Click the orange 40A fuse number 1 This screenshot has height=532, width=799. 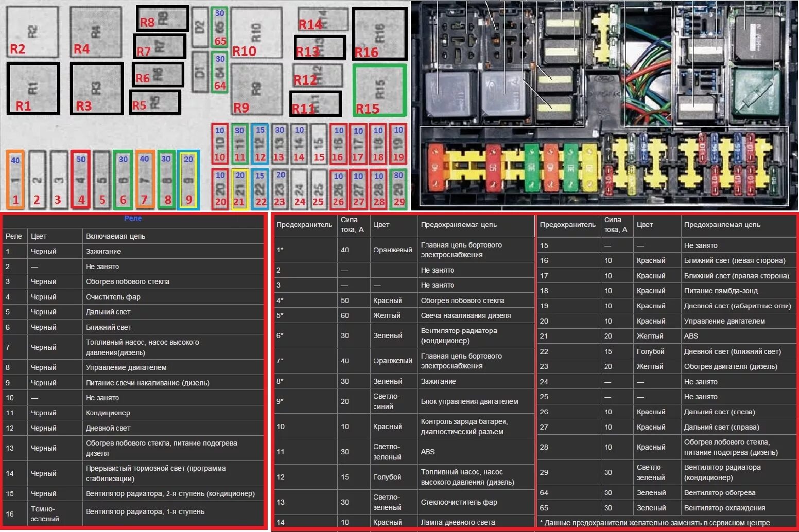(x=15, y=180)
